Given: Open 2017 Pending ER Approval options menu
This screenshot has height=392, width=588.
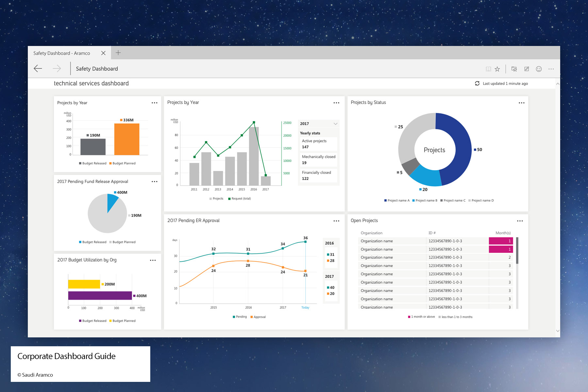Looking at the screenshot, I should 336,221.
